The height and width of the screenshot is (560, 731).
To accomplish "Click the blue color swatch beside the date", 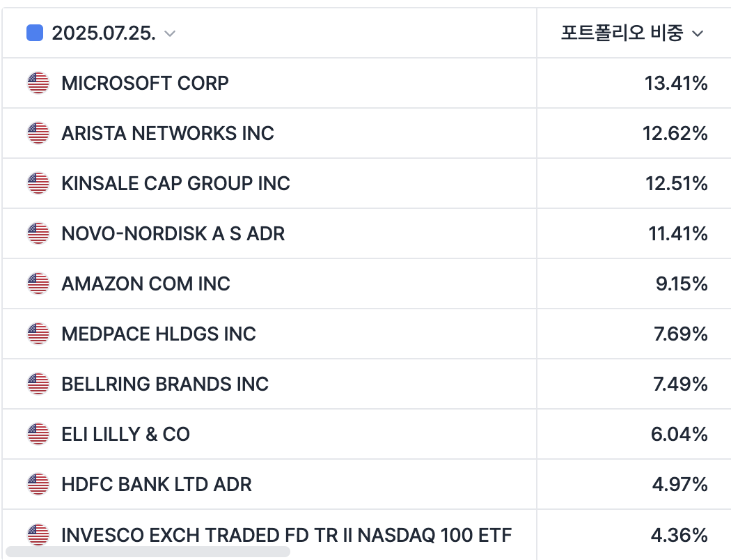I will pos(35,33).
